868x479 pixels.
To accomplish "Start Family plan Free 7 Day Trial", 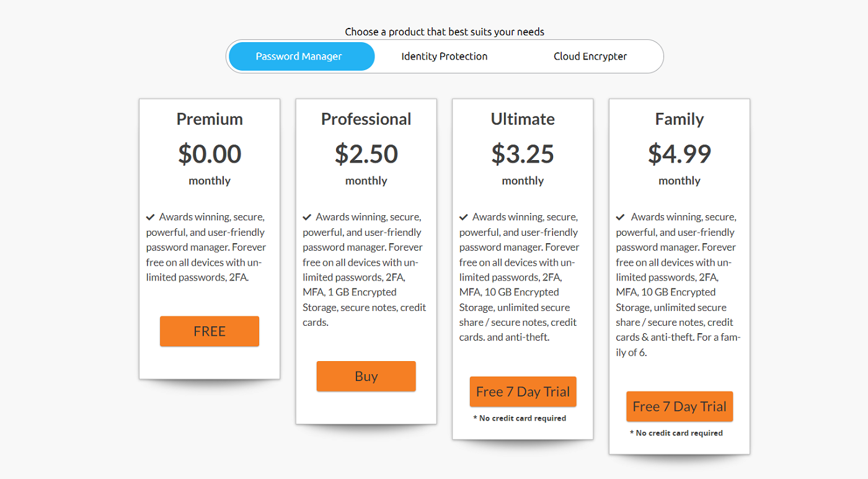I will click(680, 406).
